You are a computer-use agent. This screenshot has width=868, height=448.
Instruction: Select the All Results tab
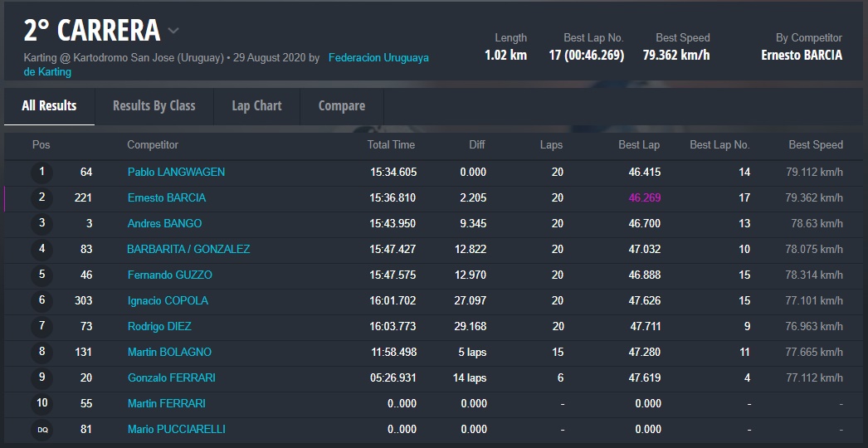click(49, 106)
